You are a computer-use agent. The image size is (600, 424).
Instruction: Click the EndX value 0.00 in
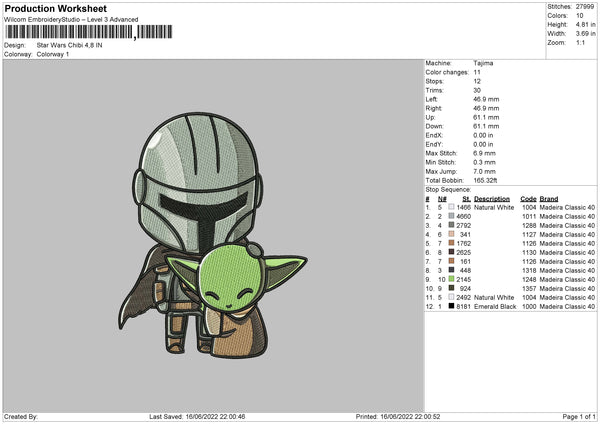(x=483, y=135)
